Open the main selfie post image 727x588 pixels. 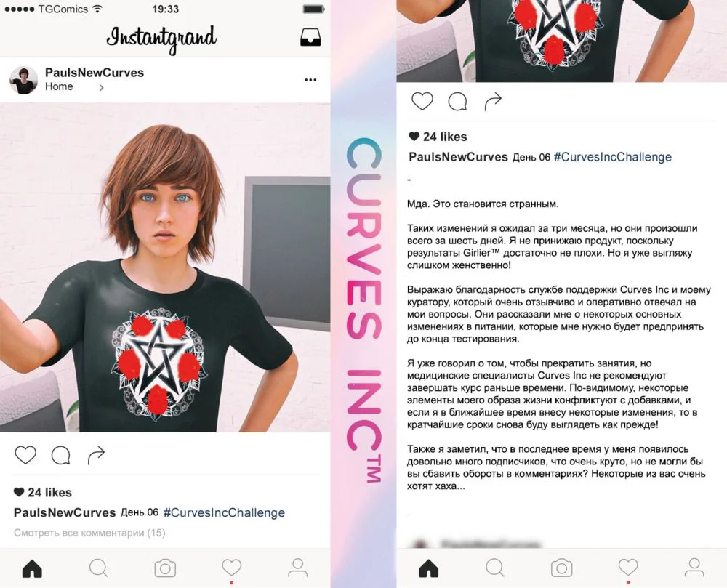pyautogui.click(x=165, y=267)
